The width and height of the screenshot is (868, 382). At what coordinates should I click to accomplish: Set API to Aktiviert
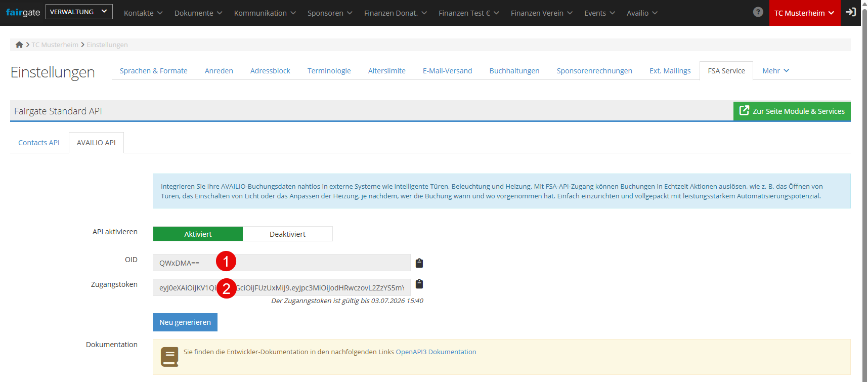198,234
